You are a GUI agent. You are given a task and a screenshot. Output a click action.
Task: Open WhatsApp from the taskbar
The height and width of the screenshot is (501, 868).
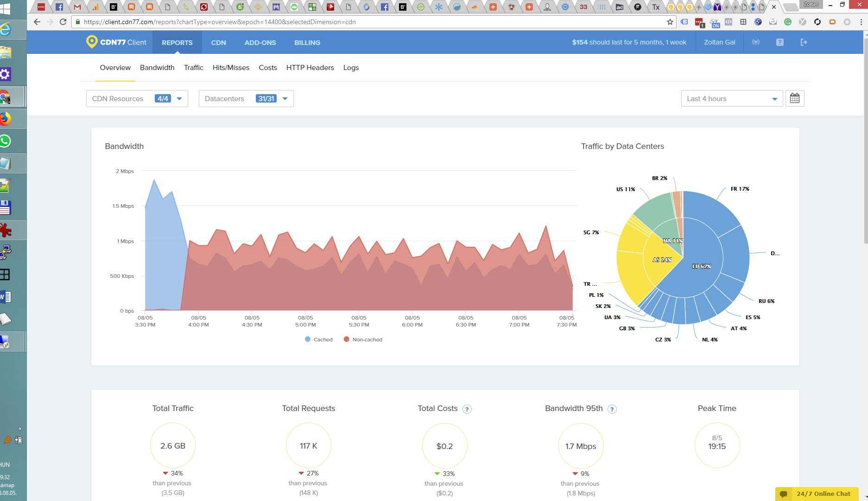click(x=6, y=141)
